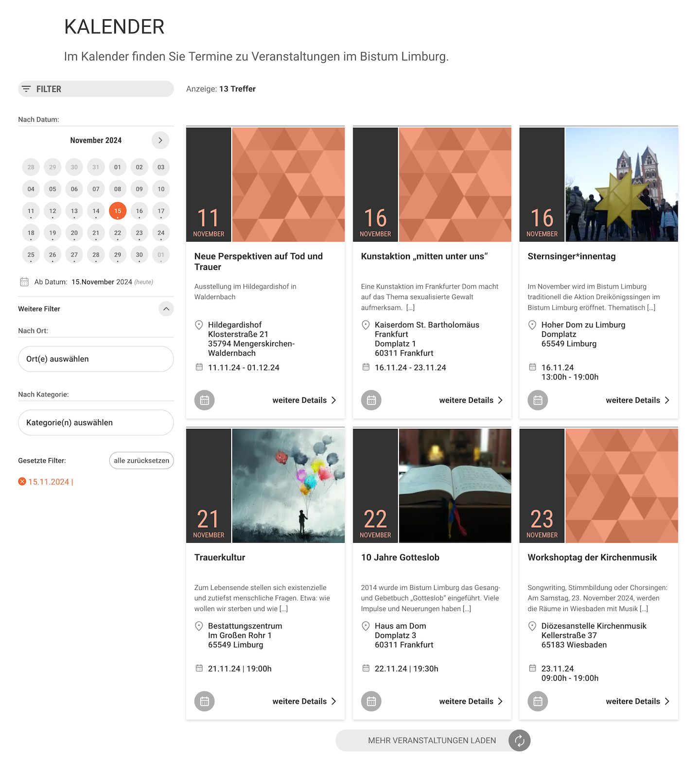Viewport: 700px width, 757px height.
Task: Collapse the Weitere Filter section
Action: pos(166,309)
